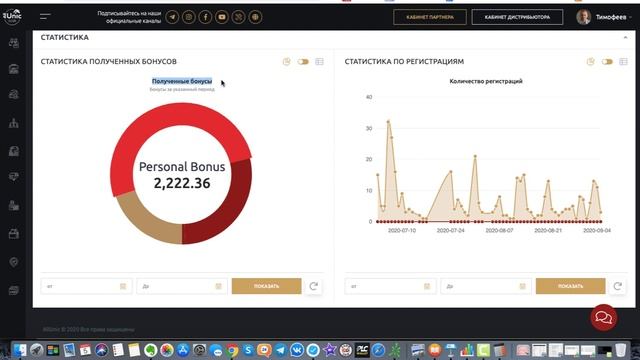Click the 2020-08-07 axis label
640x360 pixels.
[499, 231]
